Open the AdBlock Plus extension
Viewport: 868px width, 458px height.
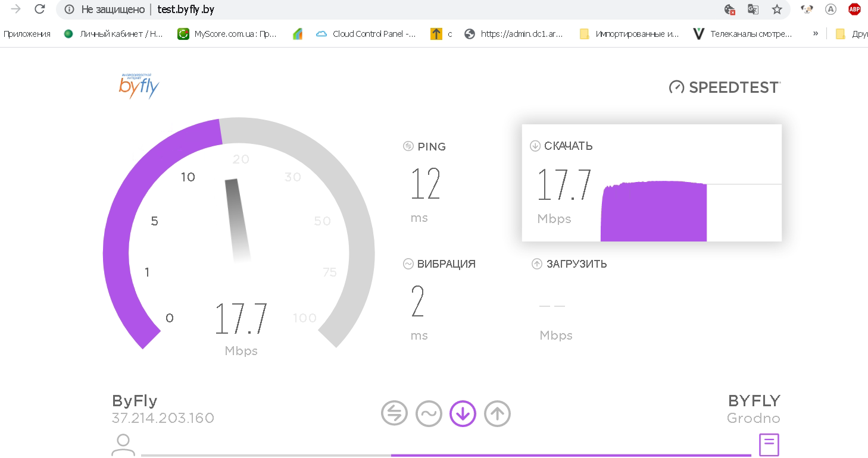click(x=854, y=10)
